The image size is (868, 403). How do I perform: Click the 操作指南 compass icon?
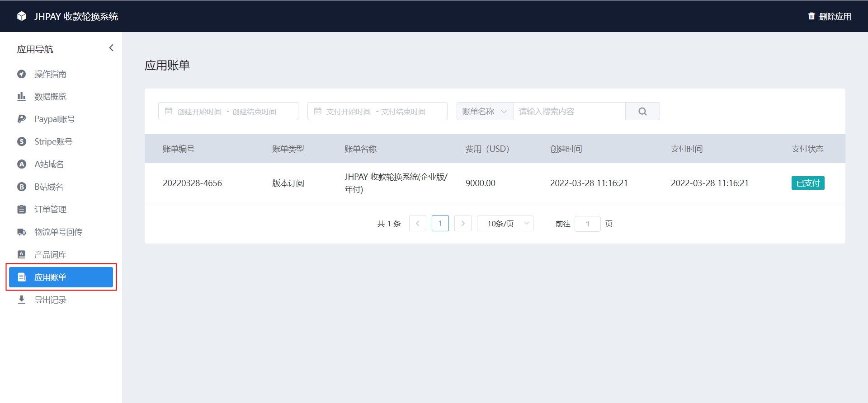tap(22, 74)
